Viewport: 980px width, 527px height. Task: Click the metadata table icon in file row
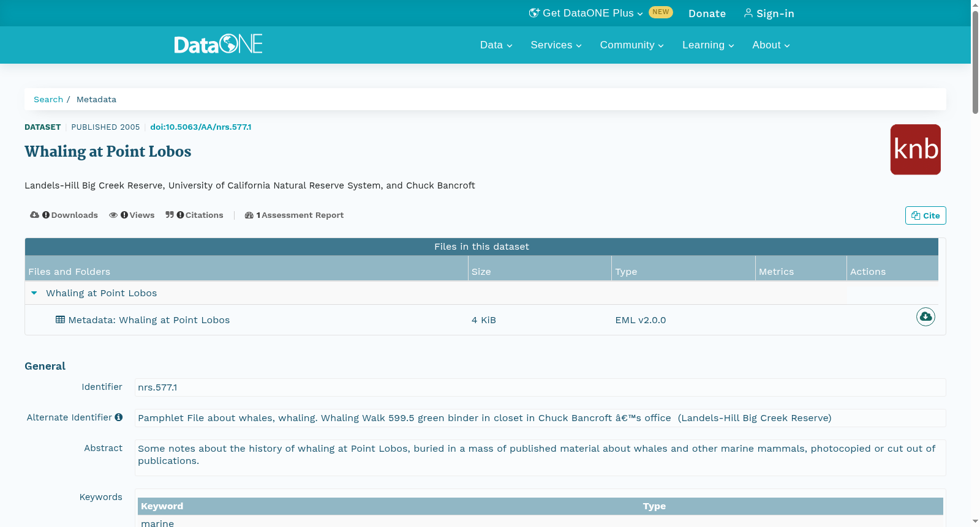[60, 320]
